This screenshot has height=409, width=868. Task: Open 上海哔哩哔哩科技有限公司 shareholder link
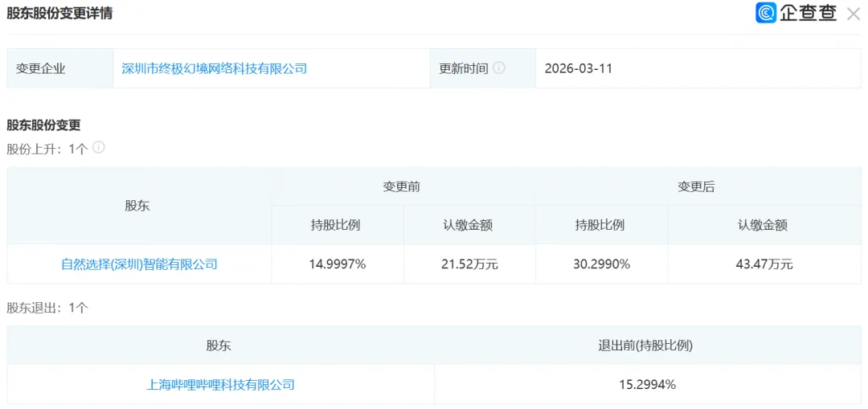pos(220,384)
